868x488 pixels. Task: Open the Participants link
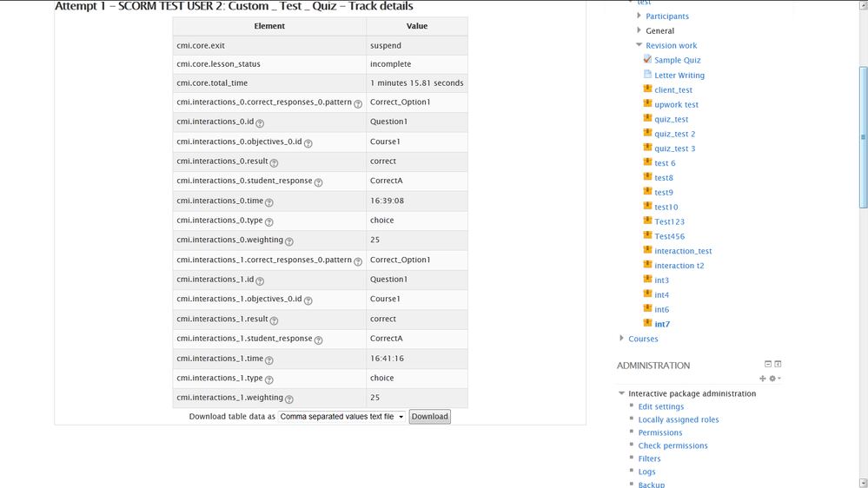(x=667, y=16)
